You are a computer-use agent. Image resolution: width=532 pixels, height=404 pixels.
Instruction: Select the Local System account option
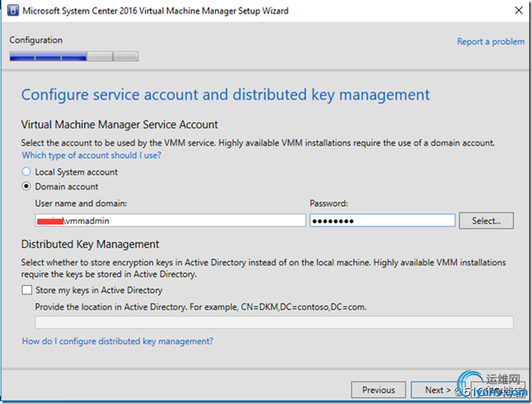click(x=27, y=172)
